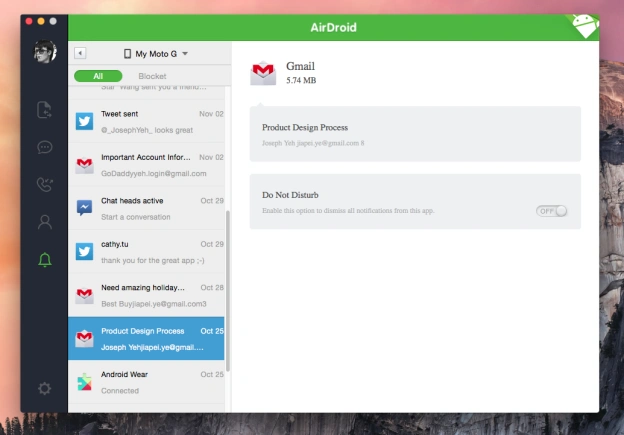Image resolution: width=624 pixels, height=435 pixels.
Task: Toggle Do Not Disturb switch
Action: pyautogui.click(x=551, y=211)
